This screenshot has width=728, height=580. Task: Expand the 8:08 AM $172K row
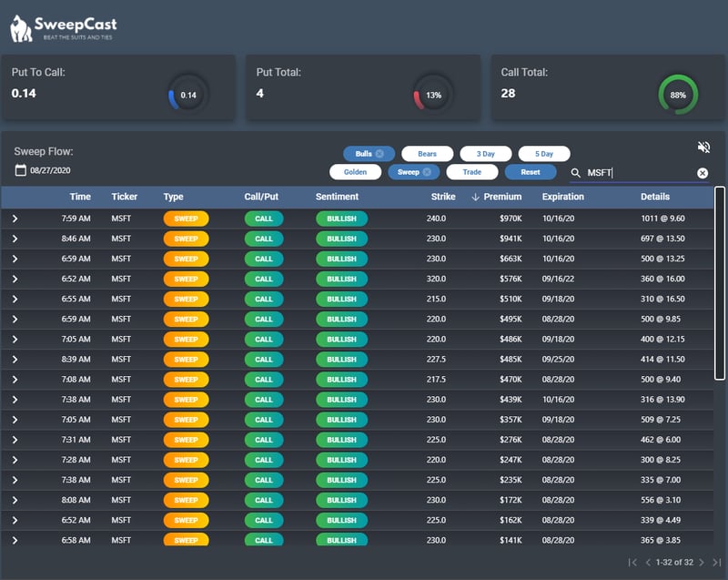(15, 500)
